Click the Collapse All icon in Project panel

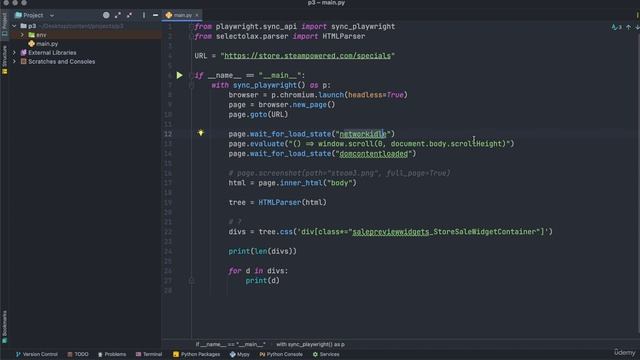click(129, 15)
